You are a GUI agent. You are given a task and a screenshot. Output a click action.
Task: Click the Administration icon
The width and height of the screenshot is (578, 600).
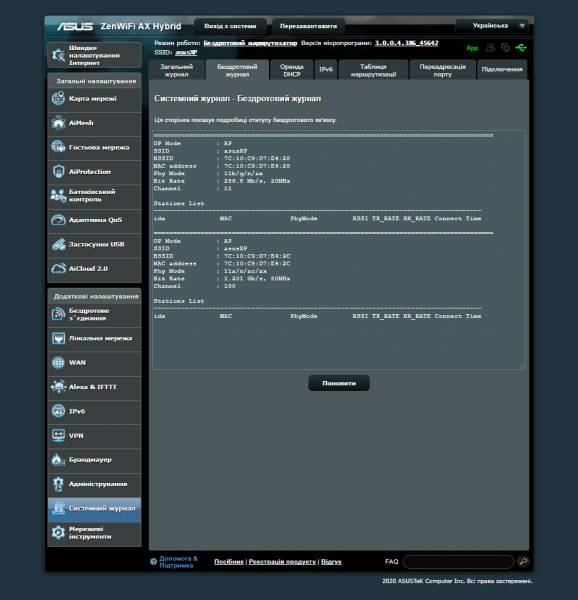[58, 484]
